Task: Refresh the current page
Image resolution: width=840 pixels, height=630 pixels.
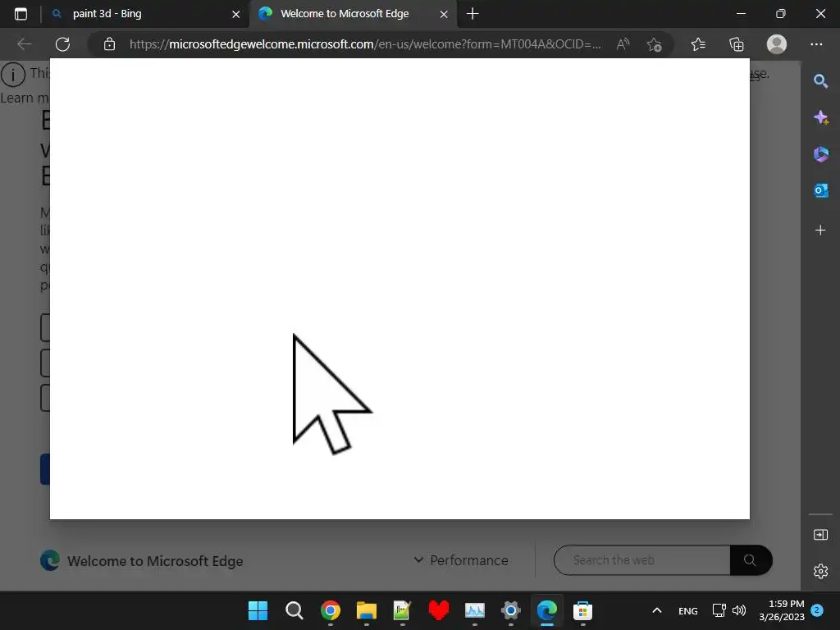Action: tap(62, 44)
